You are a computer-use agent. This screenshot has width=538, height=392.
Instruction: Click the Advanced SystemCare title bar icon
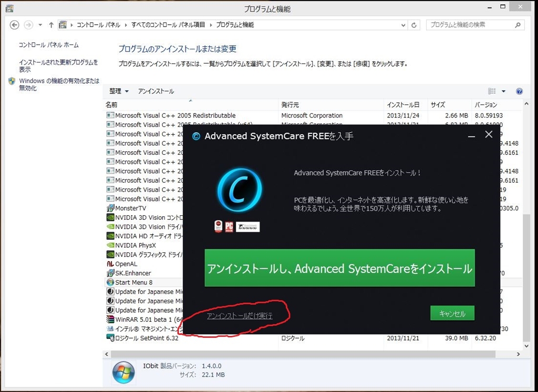pos(196,136)
